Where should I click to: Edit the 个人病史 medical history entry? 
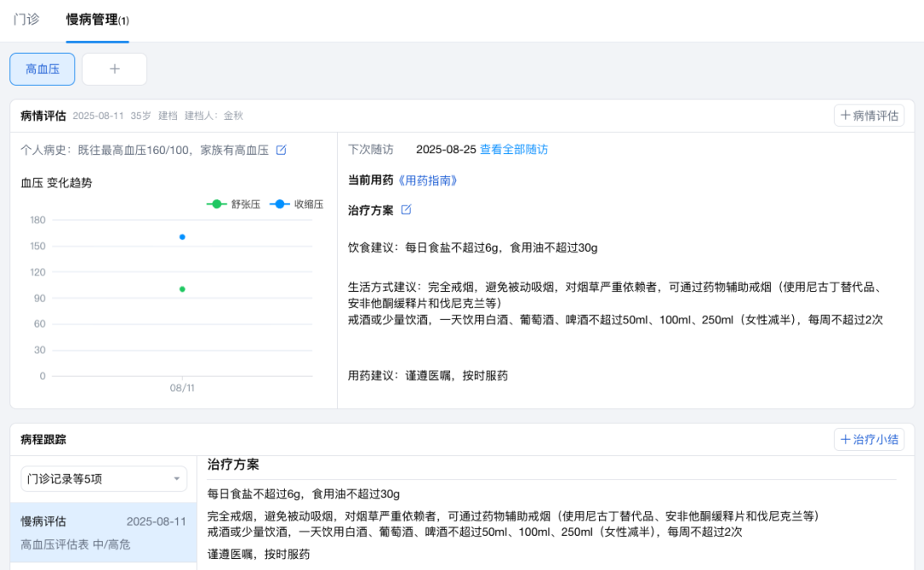coord(281,148)
